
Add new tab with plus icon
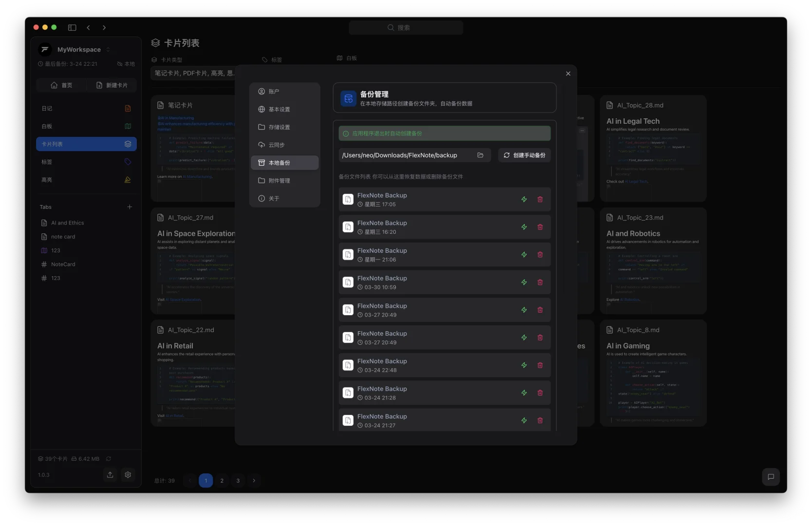[x=129, y=207]
